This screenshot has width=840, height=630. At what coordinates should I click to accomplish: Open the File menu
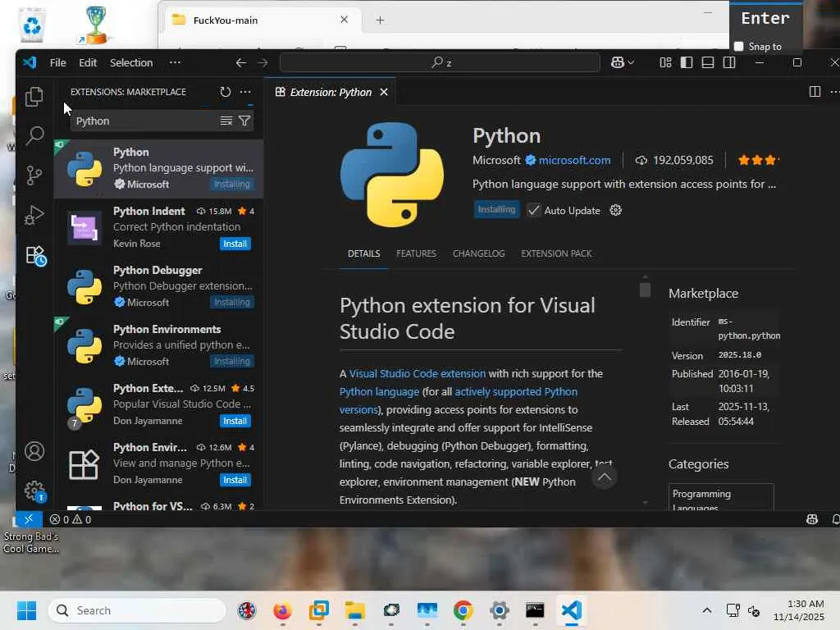click(x=58, y=62)
